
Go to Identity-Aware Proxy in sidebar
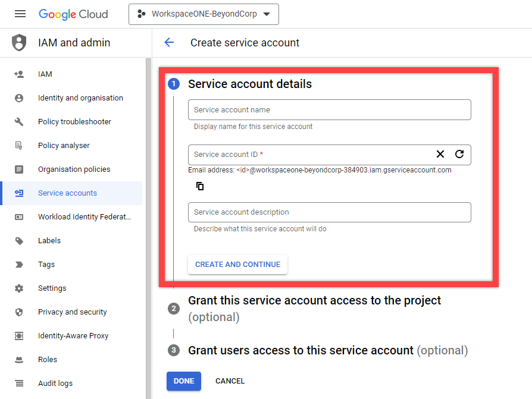(x=73, y=336)
